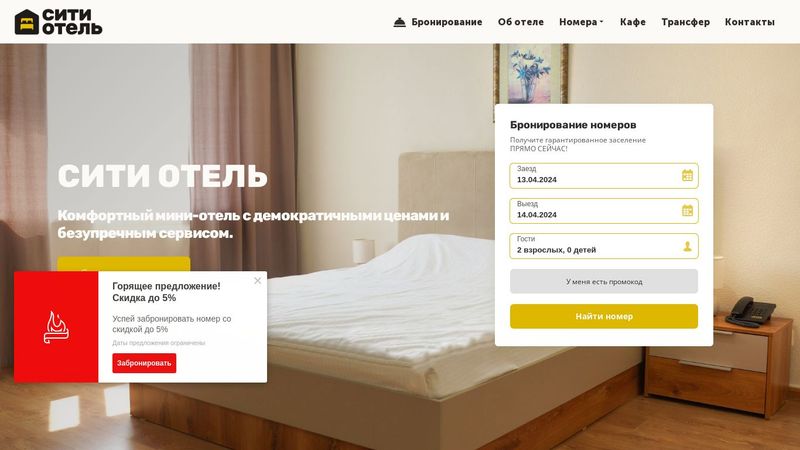
Task: Select the Заезд date field 13.04.2024
Action: coord(604,176)
